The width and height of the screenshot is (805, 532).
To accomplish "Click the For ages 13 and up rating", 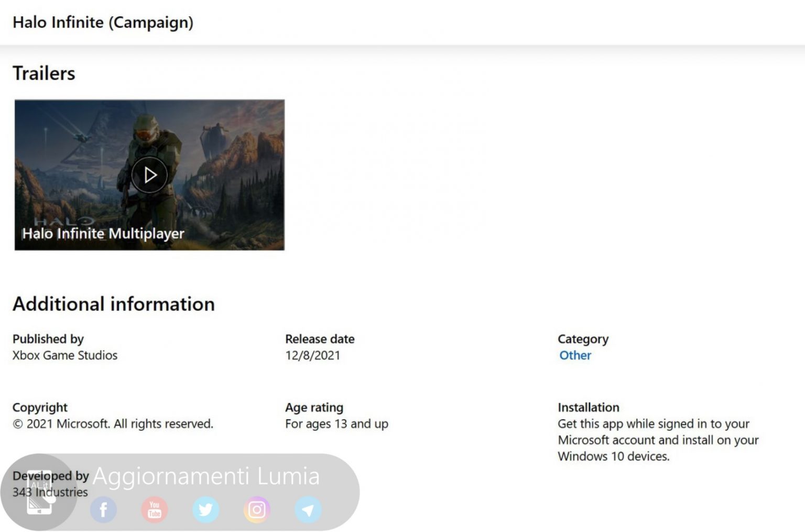I will coord(336,424).
